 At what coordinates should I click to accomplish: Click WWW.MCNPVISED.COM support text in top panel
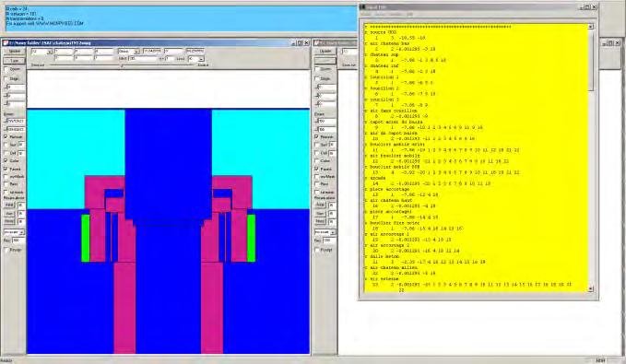click(60, 24)
